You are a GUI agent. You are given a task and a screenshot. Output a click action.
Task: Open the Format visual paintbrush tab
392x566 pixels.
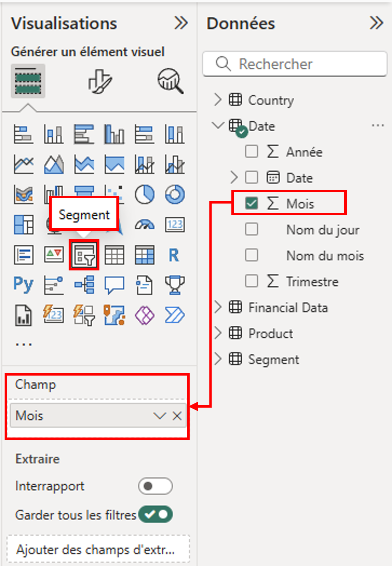[100, 81]
